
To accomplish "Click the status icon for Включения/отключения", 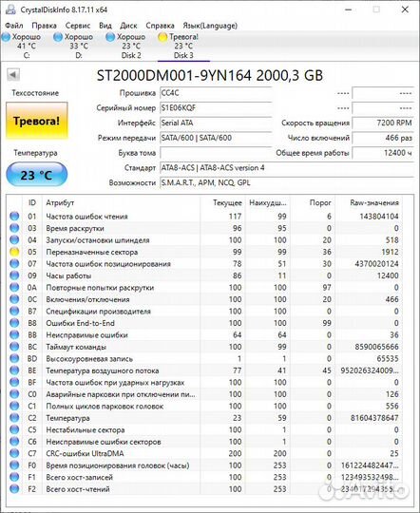I will [14, 299].
